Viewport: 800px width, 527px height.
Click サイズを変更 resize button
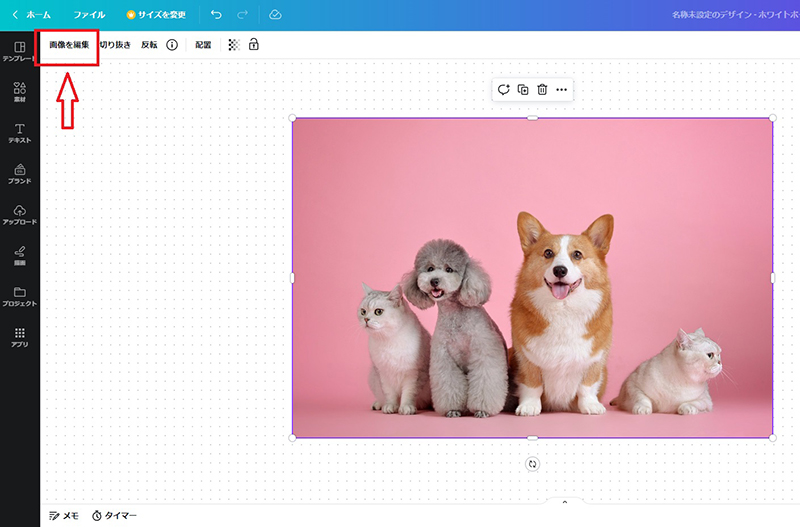[156, 15]
